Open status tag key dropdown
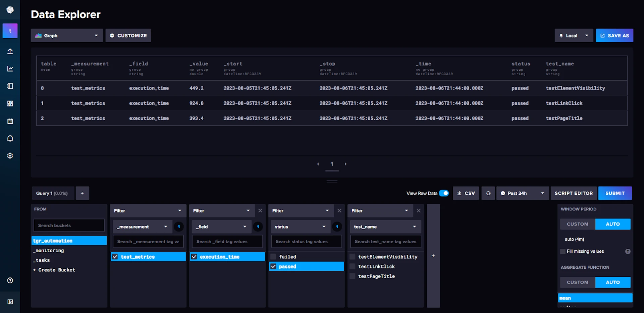This screenshot has height=313, width=644. pyautogui.click(x=301, y=227)
